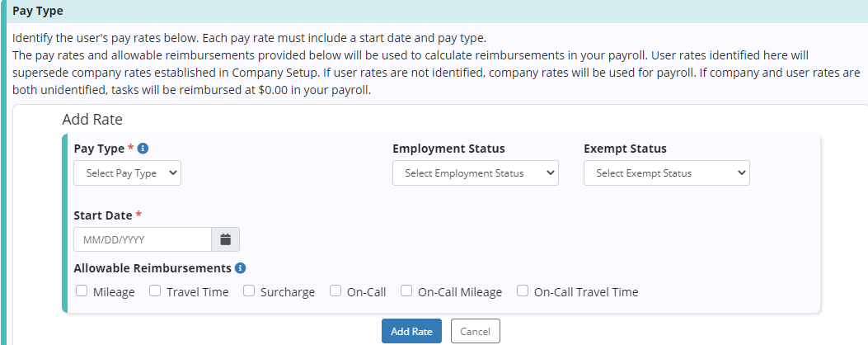Viewport: 868px width, 345px height.
Task: Click the Start Date field label
Action: pyautogui.click(x=102, y=215)
